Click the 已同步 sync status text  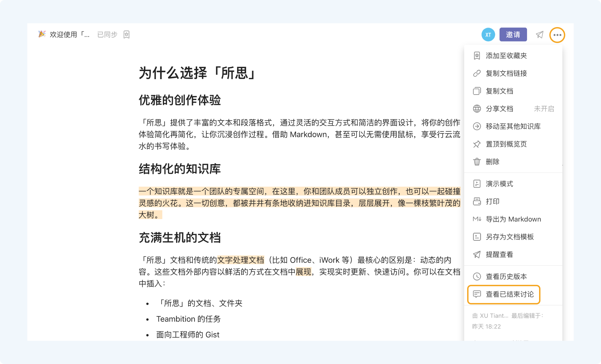point(107,35)
